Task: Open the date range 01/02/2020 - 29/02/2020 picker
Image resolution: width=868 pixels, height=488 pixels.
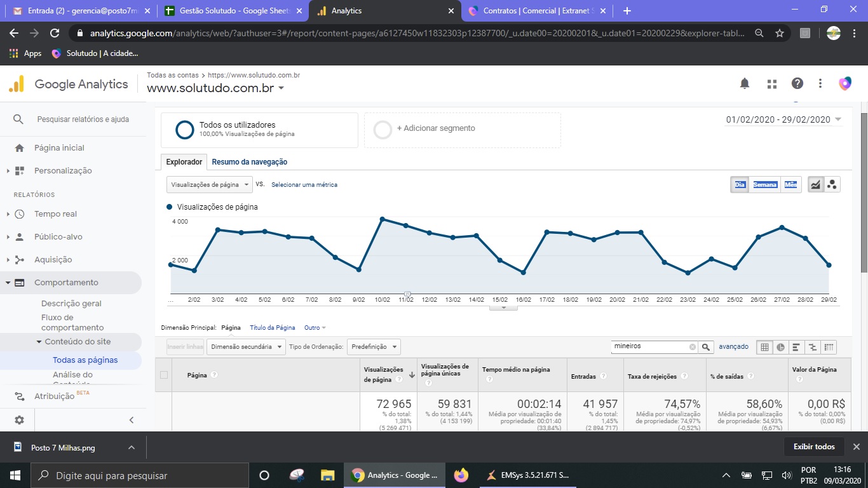Action: point(783,119)
